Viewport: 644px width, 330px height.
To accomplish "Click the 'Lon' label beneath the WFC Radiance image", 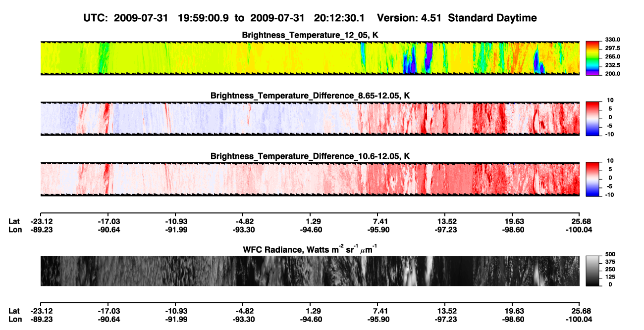I will click(x=14, y=319).
